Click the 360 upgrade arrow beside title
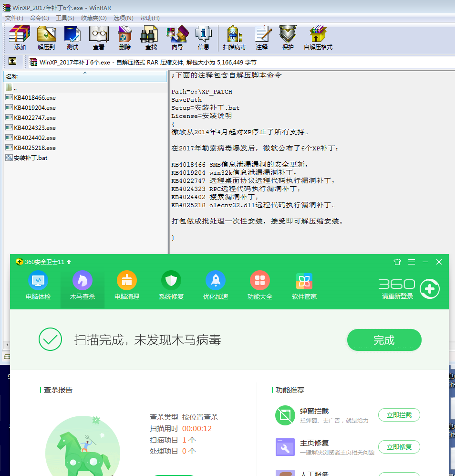The image size is (455, 476). pos(69,262)
